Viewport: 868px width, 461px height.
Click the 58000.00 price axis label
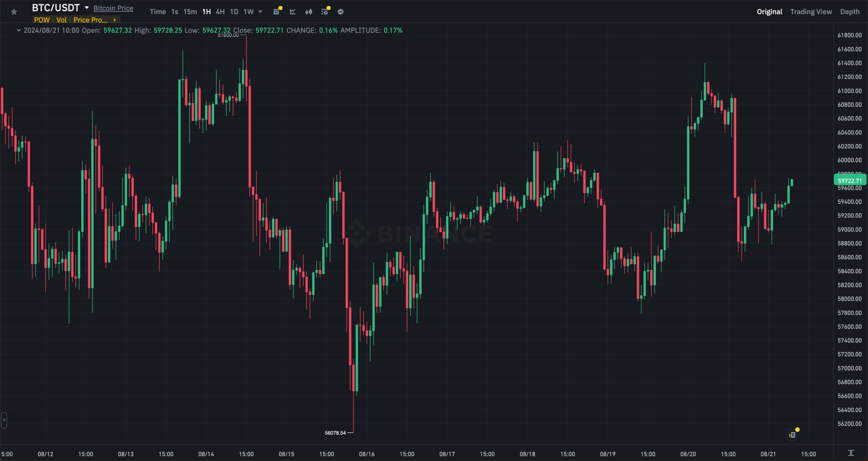pos(849,299)
